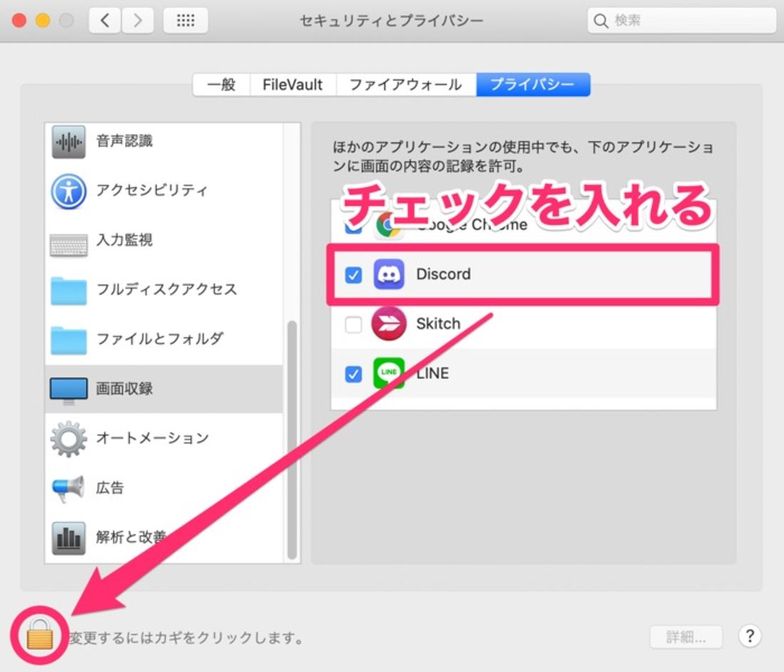Click the LINE app icon
784x672 pixels.
(x=388, y=373)
